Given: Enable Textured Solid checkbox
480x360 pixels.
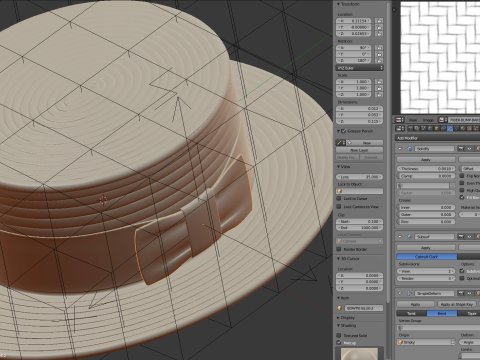Looking at the screenshot, I should [339, 336].
